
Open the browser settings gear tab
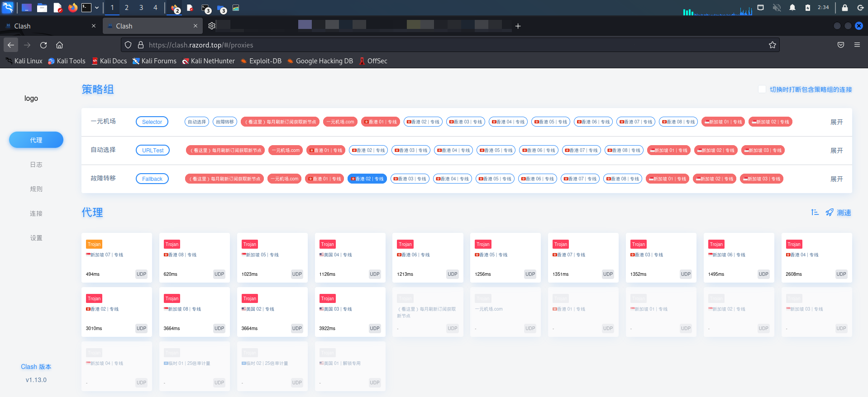[x=211, y=26]
